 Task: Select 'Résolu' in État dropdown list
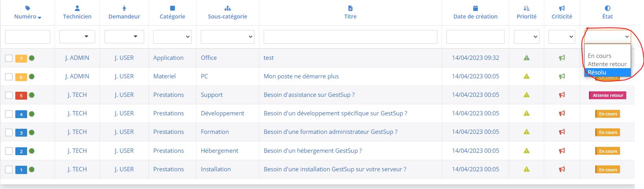(x=607, y=72)
